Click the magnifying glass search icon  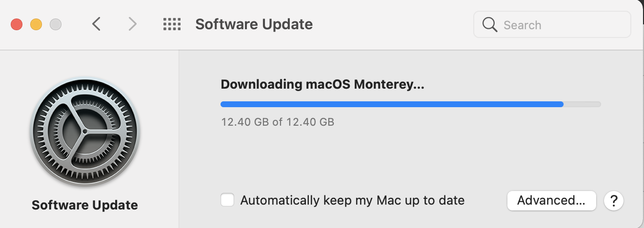(489, 25)
